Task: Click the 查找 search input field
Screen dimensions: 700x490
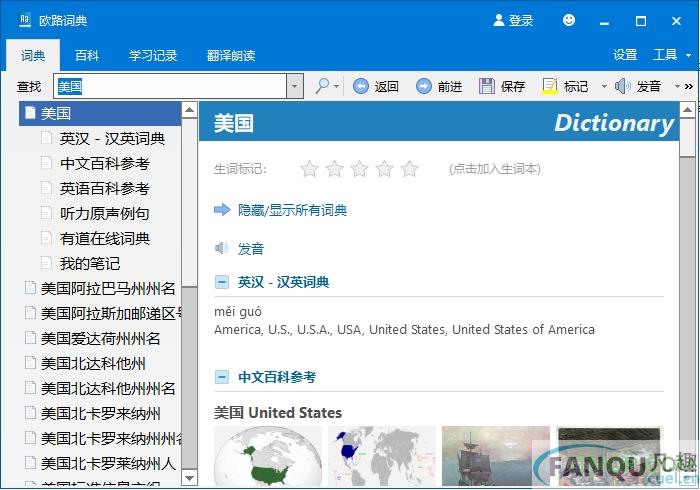Action: [x=171, y=86]
